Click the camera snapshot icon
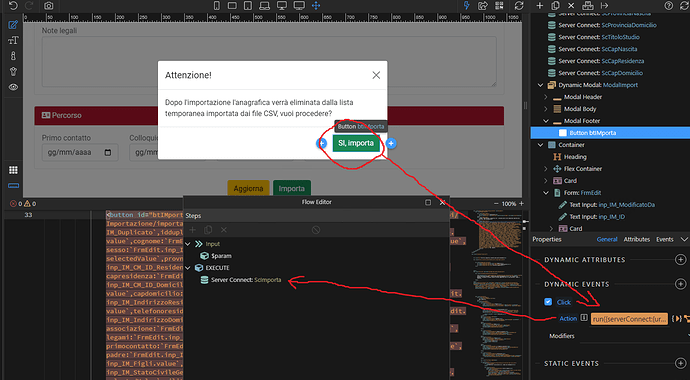The width and height of the screenshot is (690, 380). tap(48, 6)
